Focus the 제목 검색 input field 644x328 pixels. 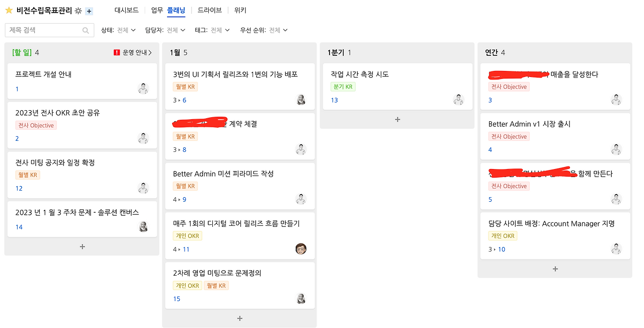[44, 30]
